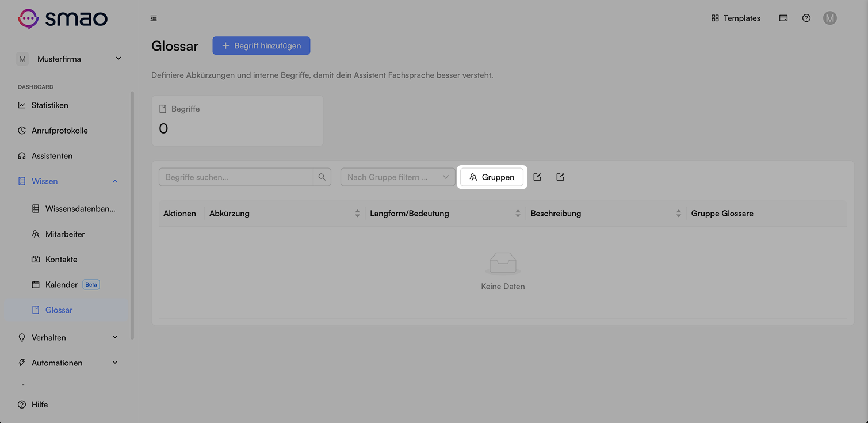Open the Gruppen button

click(492, 177)
